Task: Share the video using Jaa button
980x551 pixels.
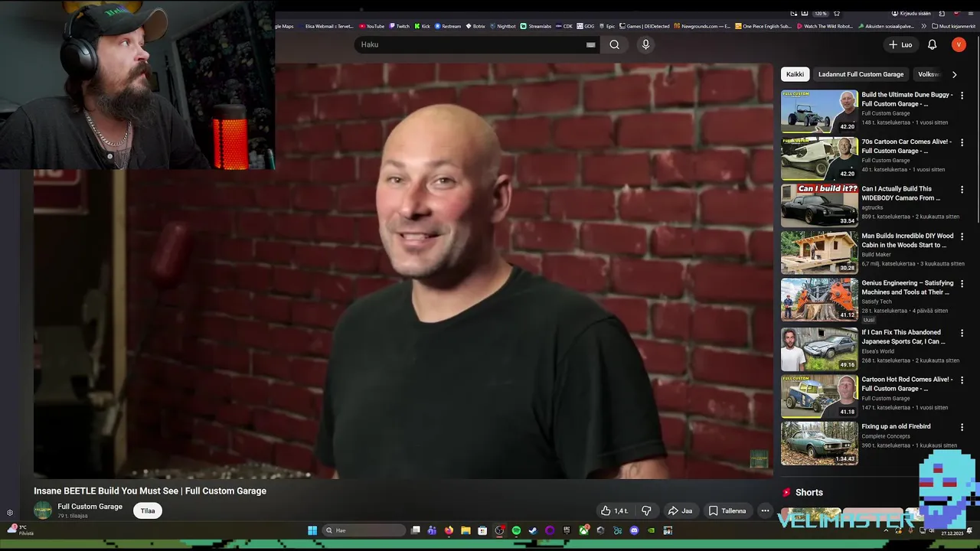Action: [680, 510]
